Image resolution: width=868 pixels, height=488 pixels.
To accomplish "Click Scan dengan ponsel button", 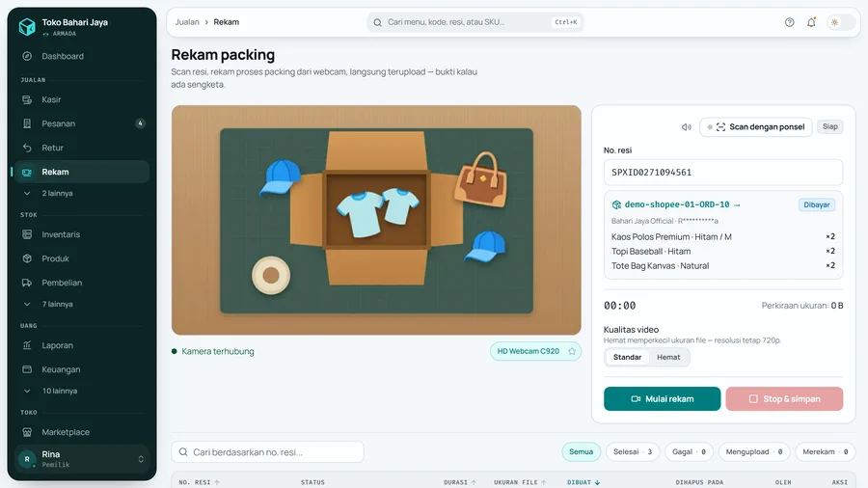I will click(756, 126).
